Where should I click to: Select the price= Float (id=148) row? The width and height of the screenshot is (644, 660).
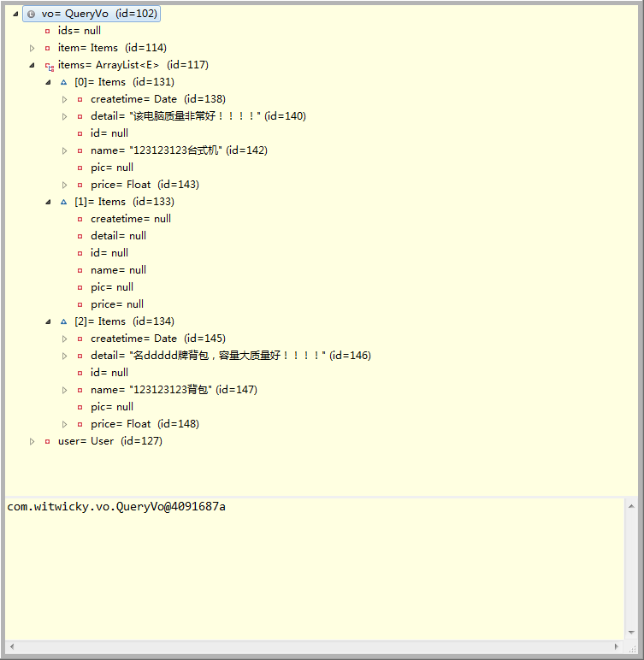(x=145, y=424)
